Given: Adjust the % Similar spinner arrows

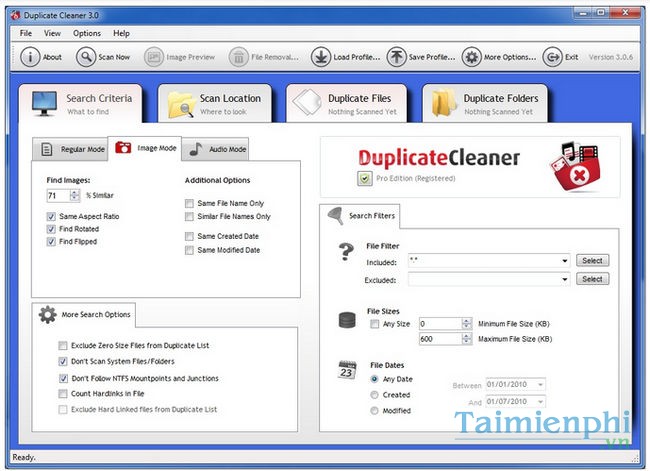Looking at the screenshot, I should pos(75,195).
